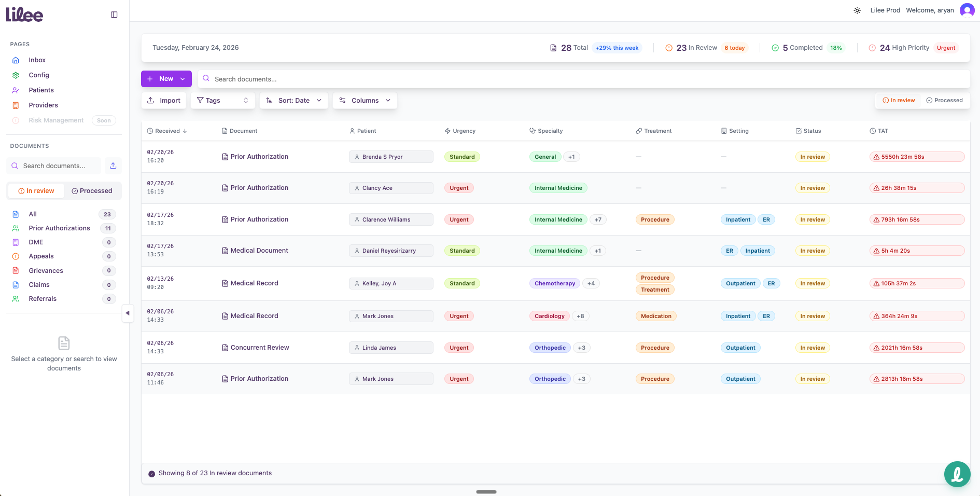Toggle sidebar filter to Processed
The width and height of the screenshot is (980, 496).
92,191
